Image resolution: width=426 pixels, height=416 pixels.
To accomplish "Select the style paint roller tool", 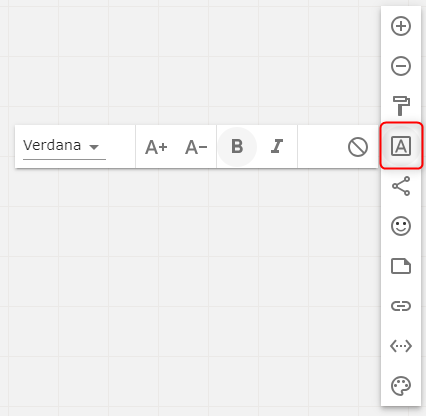I will [401, 106].
